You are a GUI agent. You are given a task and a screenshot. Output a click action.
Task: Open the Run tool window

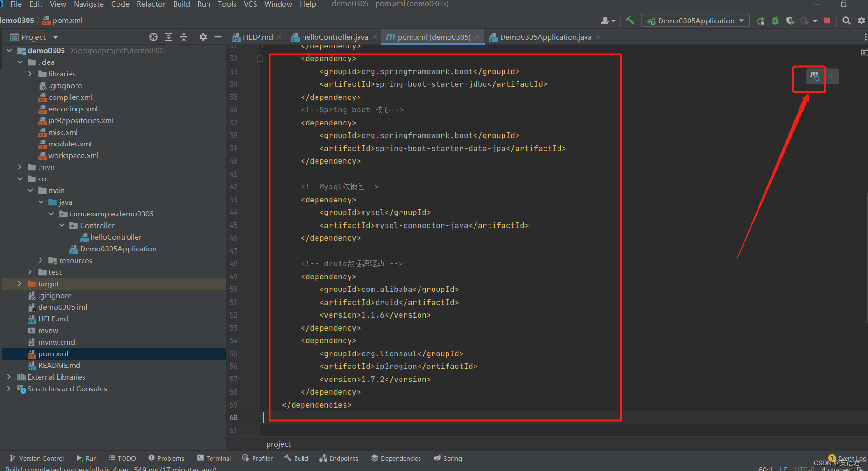(87, 458)
